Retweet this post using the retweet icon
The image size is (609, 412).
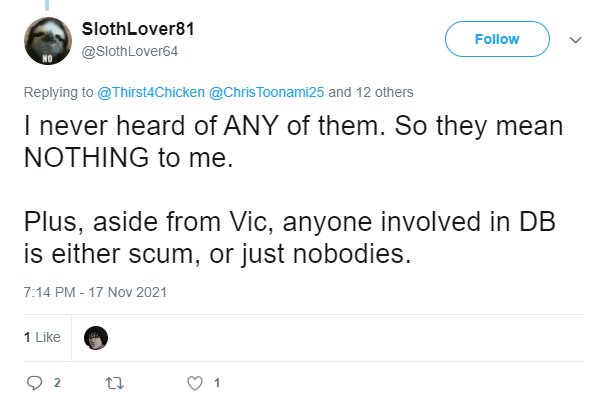pyautogui.click(x=115, y=384)
